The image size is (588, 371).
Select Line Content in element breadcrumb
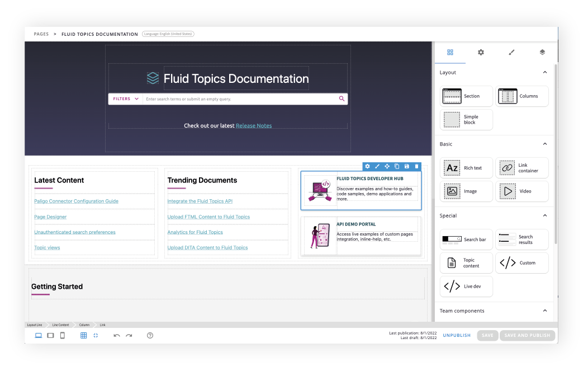(60, 325)
